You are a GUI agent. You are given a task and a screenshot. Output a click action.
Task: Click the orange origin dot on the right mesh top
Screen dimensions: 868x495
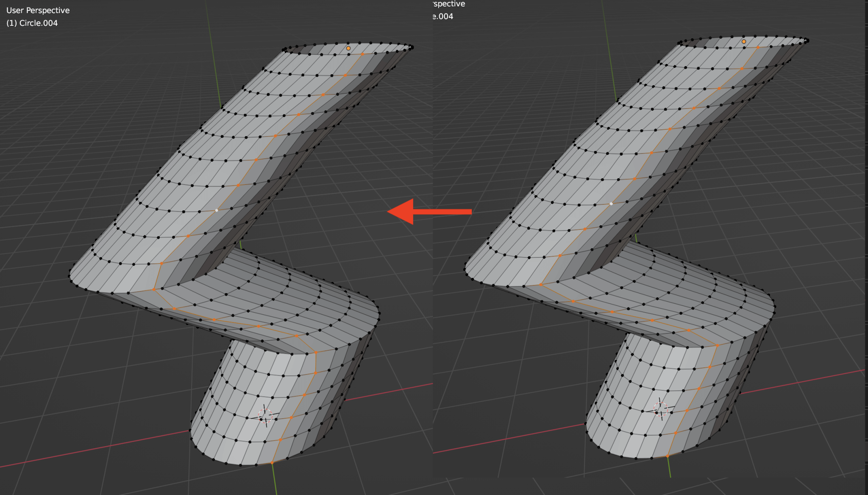(x=744, y=41)
